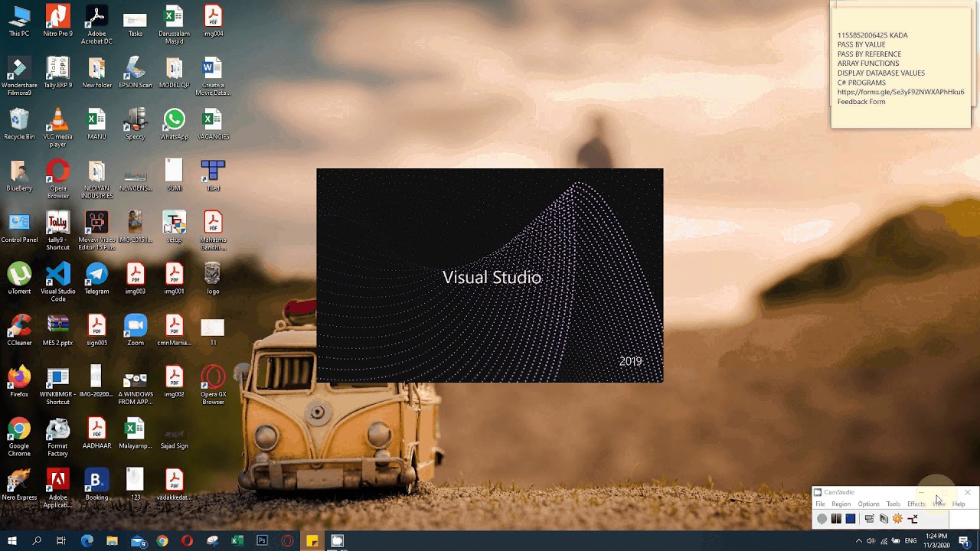The image size is (980, 551).
Task: Select the Speccy desktop icon
Action: coord(136,124)
